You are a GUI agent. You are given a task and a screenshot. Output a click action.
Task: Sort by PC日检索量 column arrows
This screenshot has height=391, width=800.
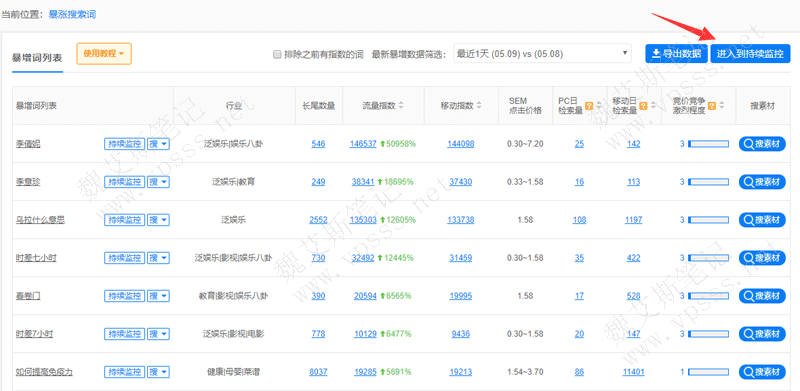tap(598, 106)
